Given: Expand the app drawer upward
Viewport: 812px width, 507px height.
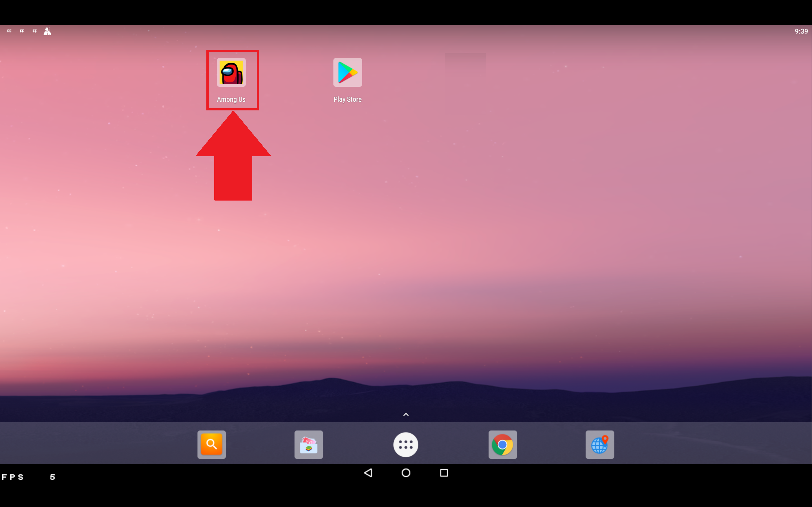Looking at the screenshot, I should pyautogui.click(x=406, y=414).
